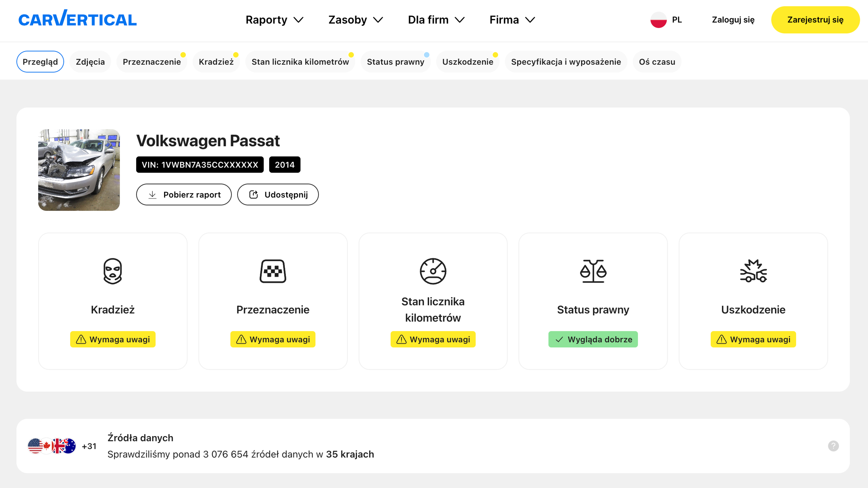
Task: Open the Firma dropdown menu
Action: coord(512,20)
